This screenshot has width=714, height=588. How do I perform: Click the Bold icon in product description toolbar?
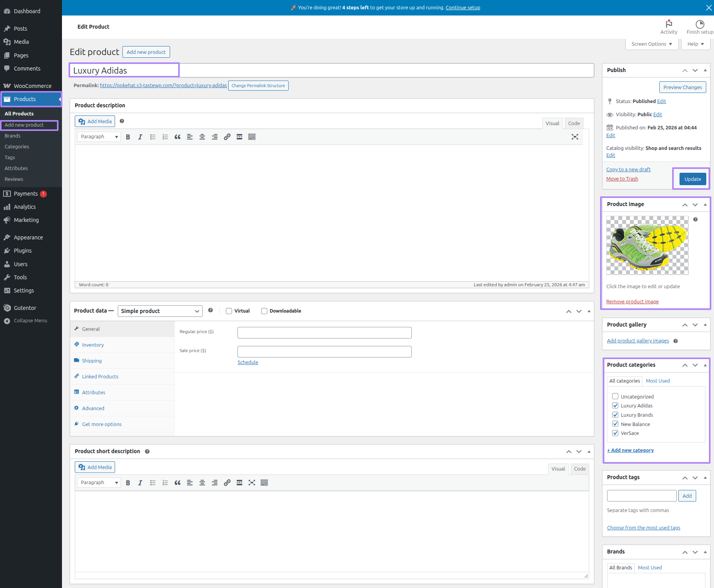point(128,137)
